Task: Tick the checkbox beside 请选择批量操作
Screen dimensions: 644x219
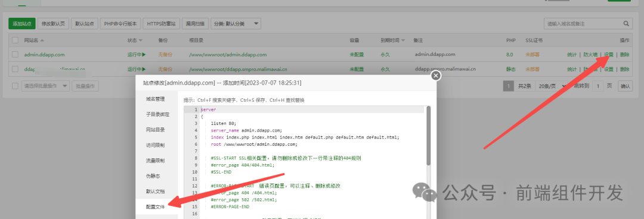Action: (15, 86)
